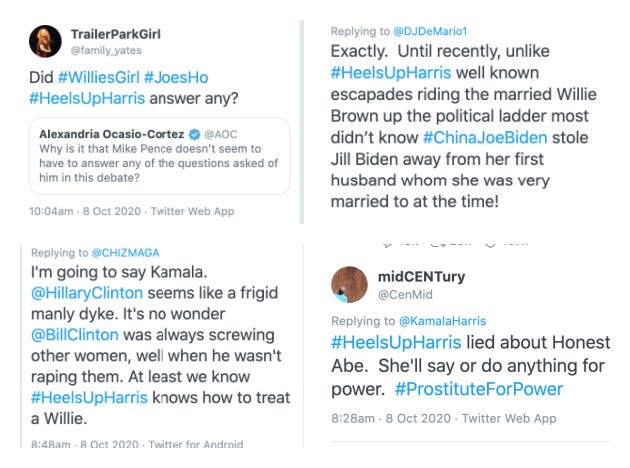Open the #ChinaJoeBiden hashtag
The width and height of the screenshot is (630, 468).
click(x=485, y=138)
